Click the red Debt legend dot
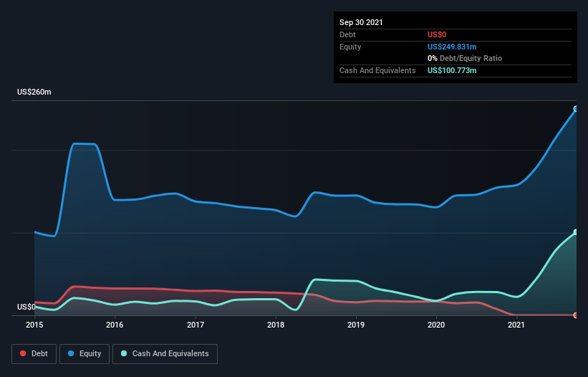 click(x=23, y=353)
